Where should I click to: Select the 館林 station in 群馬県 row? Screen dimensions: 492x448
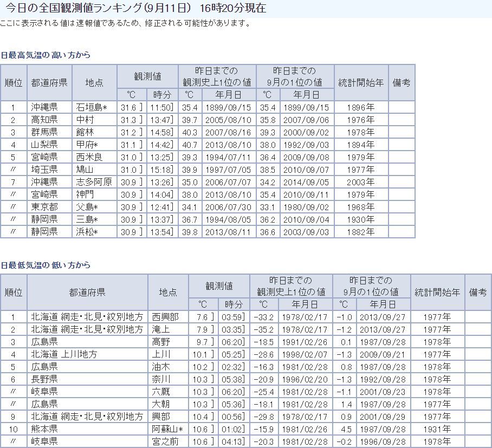[x=85, y=132]
